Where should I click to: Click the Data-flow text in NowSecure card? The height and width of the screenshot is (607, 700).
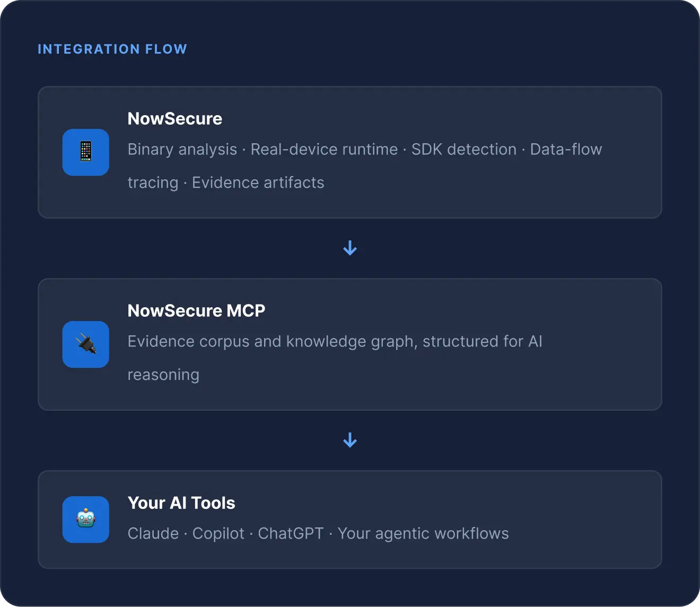click(x=566, y=150)
